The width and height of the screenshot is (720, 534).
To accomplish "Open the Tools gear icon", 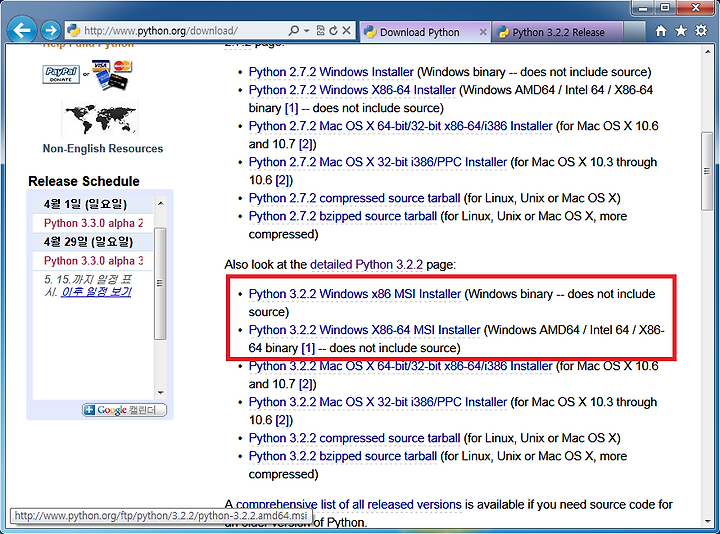I will click(x=701, y=31).
